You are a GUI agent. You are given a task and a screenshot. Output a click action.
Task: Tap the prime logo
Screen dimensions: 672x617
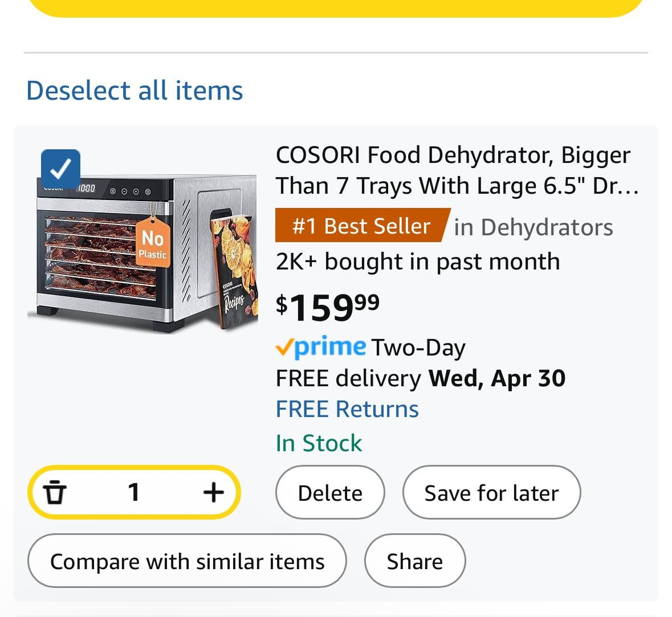pos(321,347)
